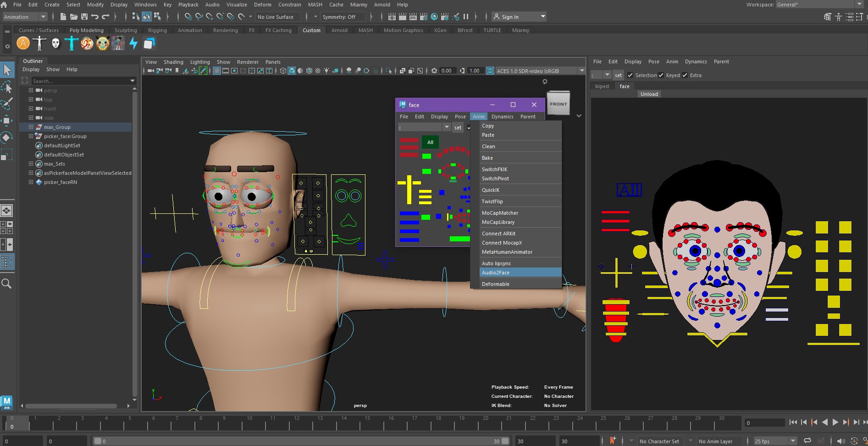Screen dimensions: 868x446
Task: Toggle the Keyed checkbox in picker panel
Action: 661,75
